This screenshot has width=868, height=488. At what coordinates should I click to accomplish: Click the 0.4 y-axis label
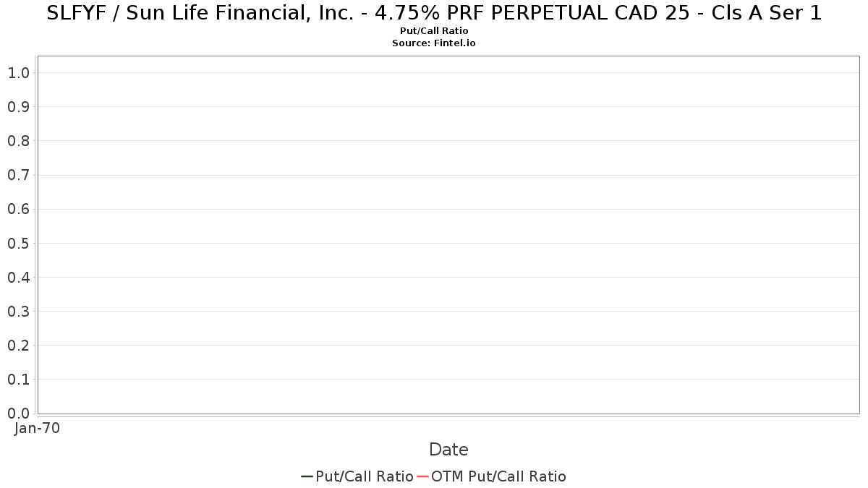coord(18,278)
